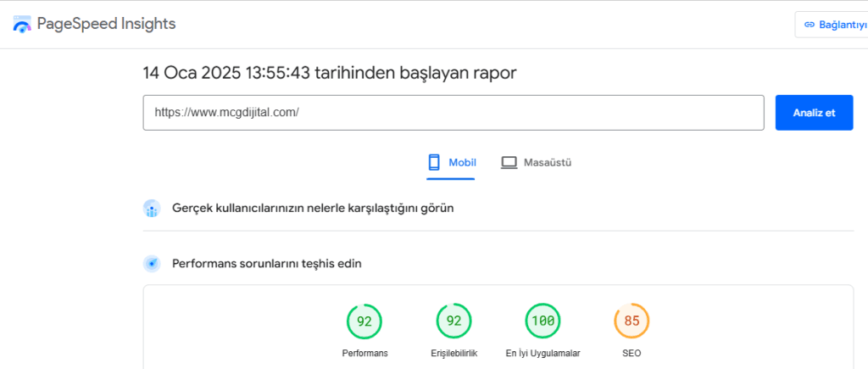Click the performance diagnosis compass icon
868x369 pixels.
click(x=152, y=264)
